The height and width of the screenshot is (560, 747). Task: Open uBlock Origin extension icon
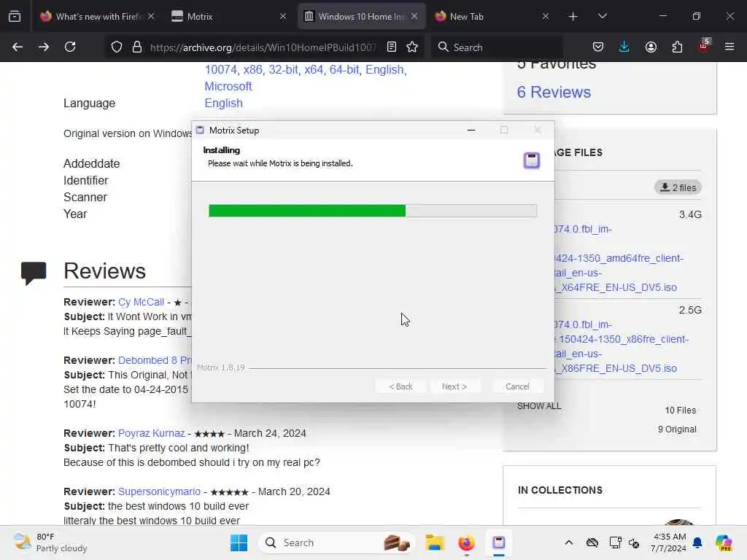click(703, 46)
